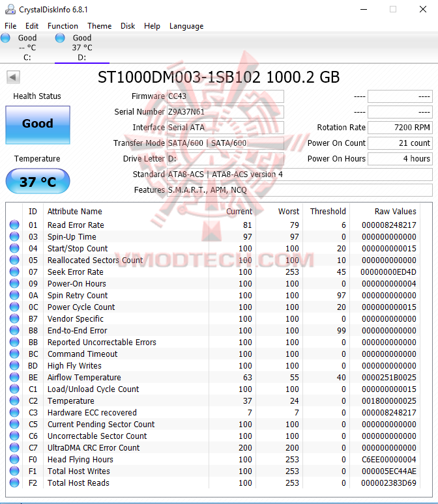Close the CrystalDiskInfo window
Image resolution: width=438 pixels, height=504 pixels.
click(423, 9)
